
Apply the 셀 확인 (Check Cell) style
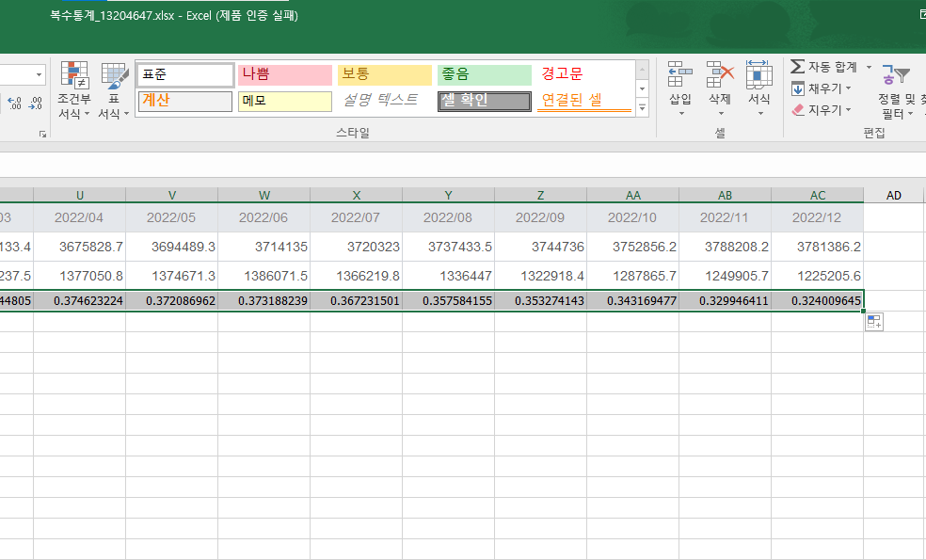(485, 101)
